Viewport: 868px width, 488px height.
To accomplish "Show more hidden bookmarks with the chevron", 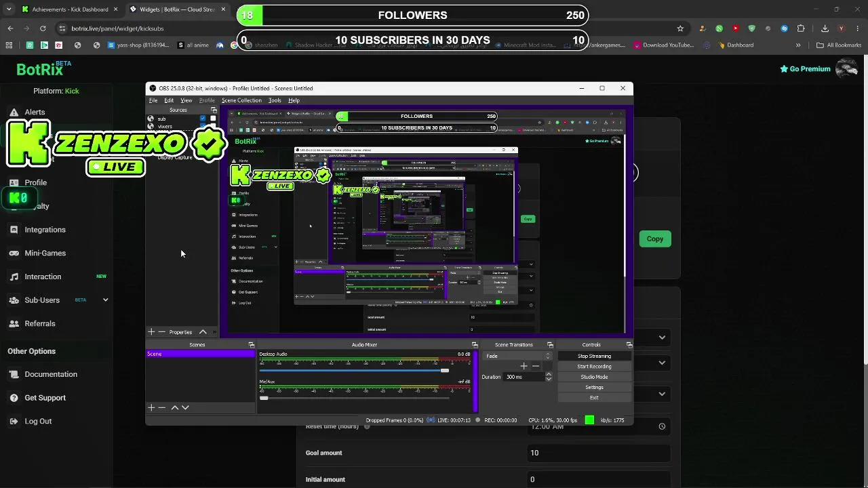I will (798, 45).
